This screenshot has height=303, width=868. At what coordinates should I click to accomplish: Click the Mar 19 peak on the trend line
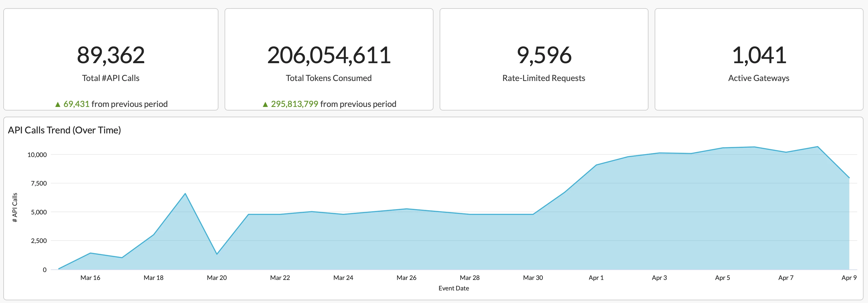[185, 194]
